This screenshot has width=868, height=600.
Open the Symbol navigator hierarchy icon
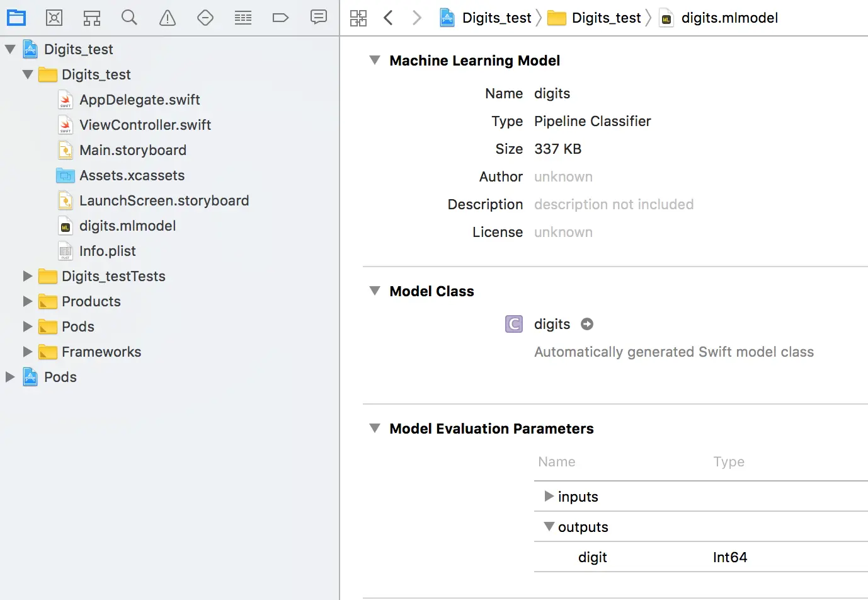click(92, 18)
